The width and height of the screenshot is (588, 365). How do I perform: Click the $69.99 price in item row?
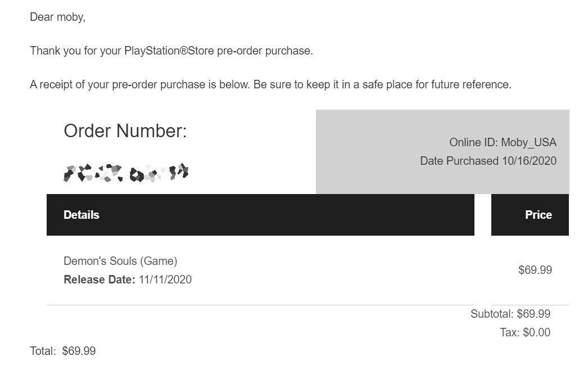click(x=535, y=270)
